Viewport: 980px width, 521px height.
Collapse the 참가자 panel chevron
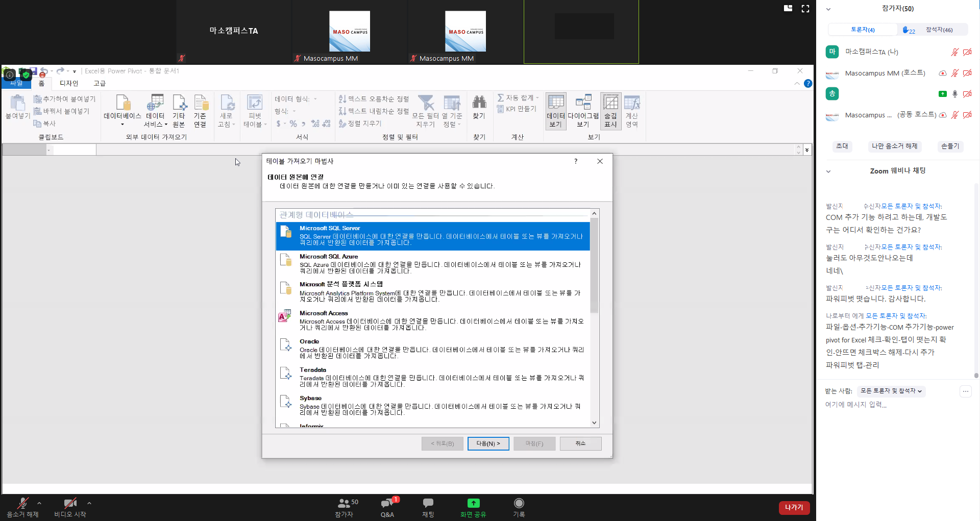coord(828,9)
